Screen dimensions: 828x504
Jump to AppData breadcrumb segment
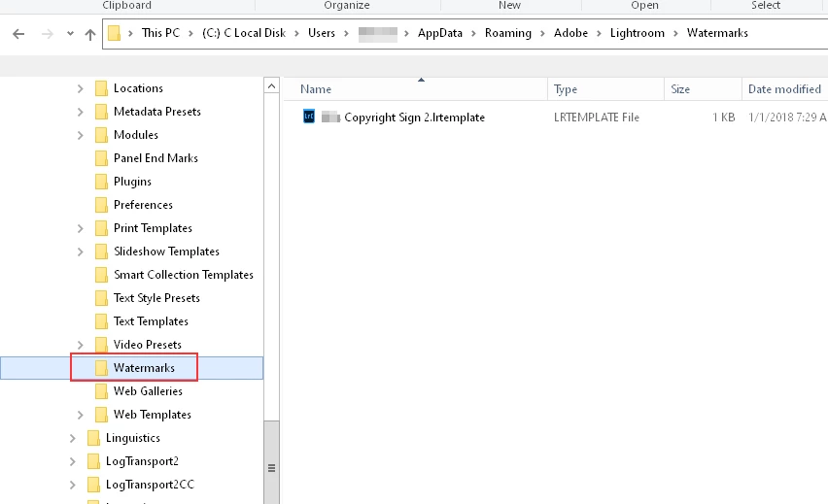point(440,33)
